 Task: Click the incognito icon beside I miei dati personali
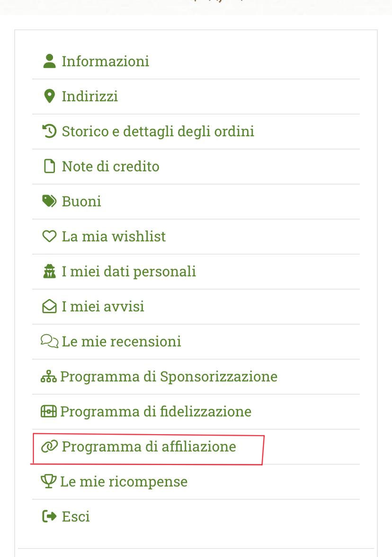pyautogui.click(x=49, y=271)
